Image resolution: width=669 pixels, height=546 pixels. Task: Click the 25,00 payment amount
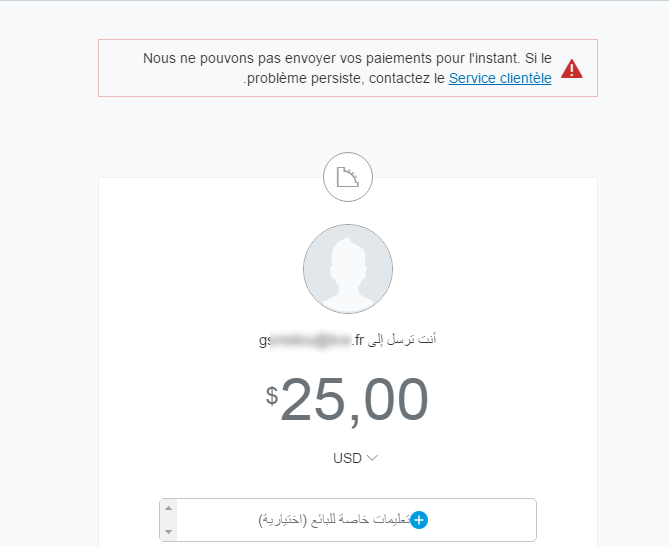tap(354, 400)
